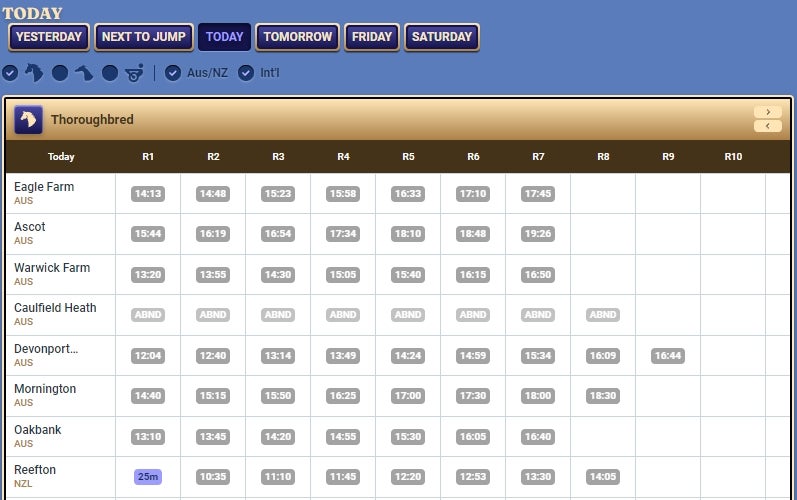Click the Warwick Farm venue name
This screenshot has width=797, height=500.
tap(52, 267)
